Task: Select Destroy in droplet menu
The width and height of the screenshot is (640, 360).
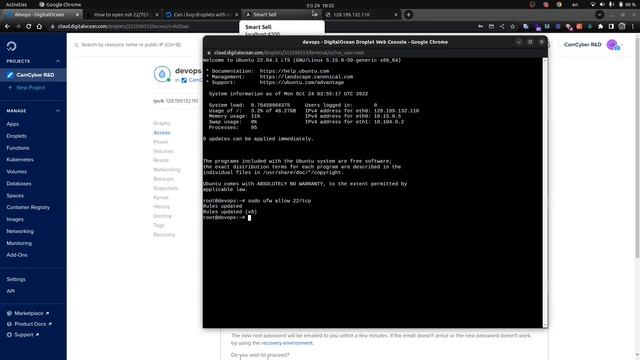Action: pos(162,216)
